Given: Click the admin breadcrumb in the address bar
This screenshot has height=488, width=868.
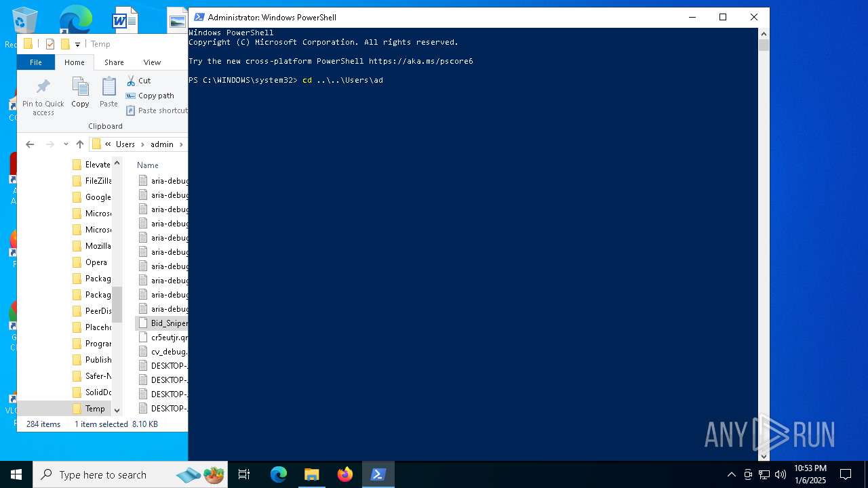Looking at the screenshot, I should click(162, 144).
